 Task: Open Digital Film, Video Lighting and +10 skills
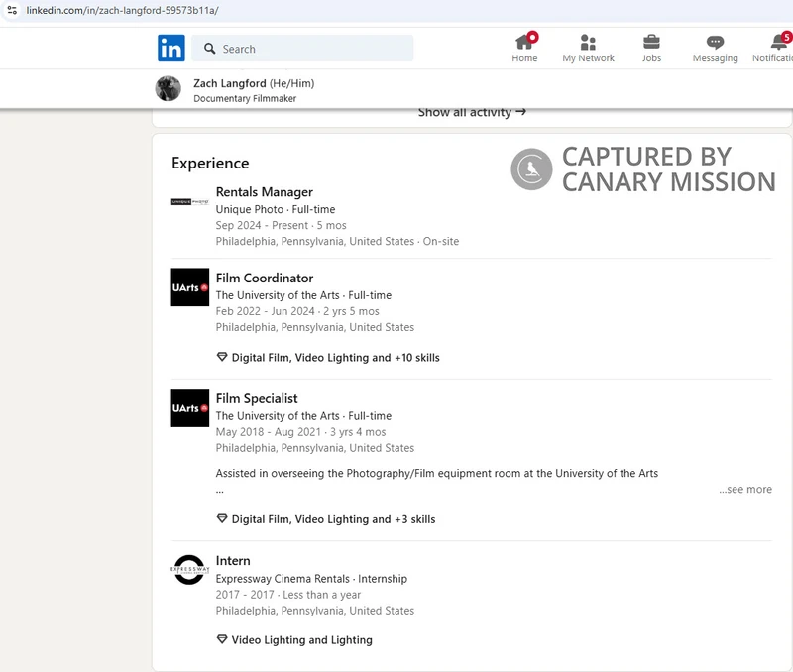[x=335, y=358]
